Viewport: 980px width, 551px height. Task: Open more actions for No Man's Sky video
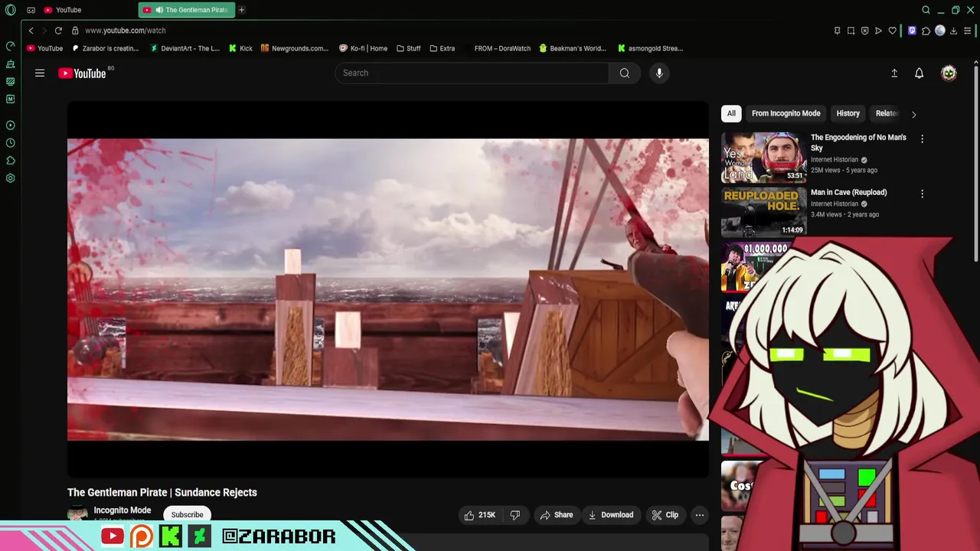922,139
